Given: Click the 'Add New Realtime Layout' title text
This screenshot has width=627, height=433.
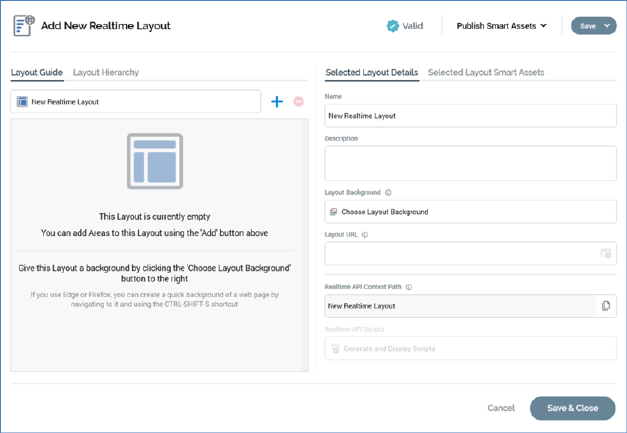Looking at the screenshot, I should [106, 26].
